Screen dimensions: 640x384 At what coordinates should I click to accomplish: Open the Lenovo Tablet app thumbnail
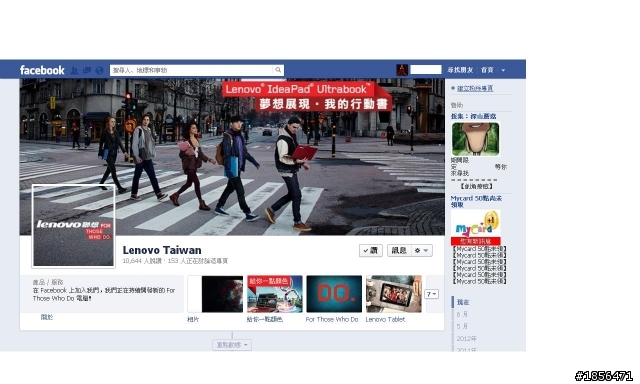tap(393, 294)
